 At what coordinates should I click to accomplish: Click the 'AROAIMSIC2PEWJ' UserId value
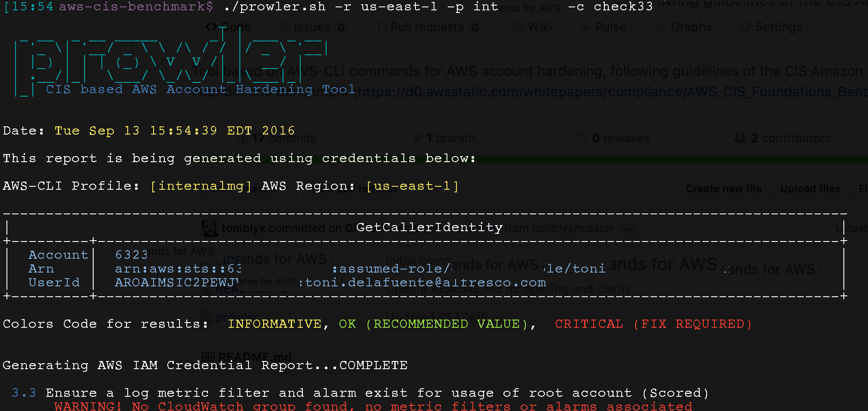(176, 282)
